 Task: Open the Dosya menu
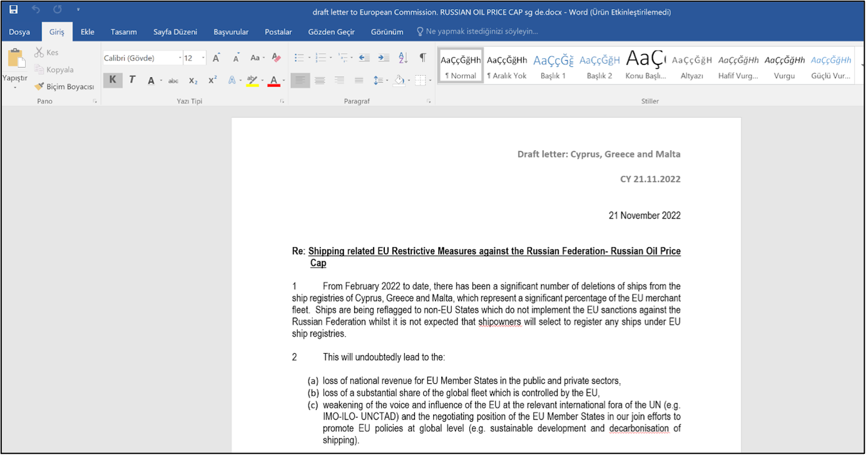click(19, 32)
